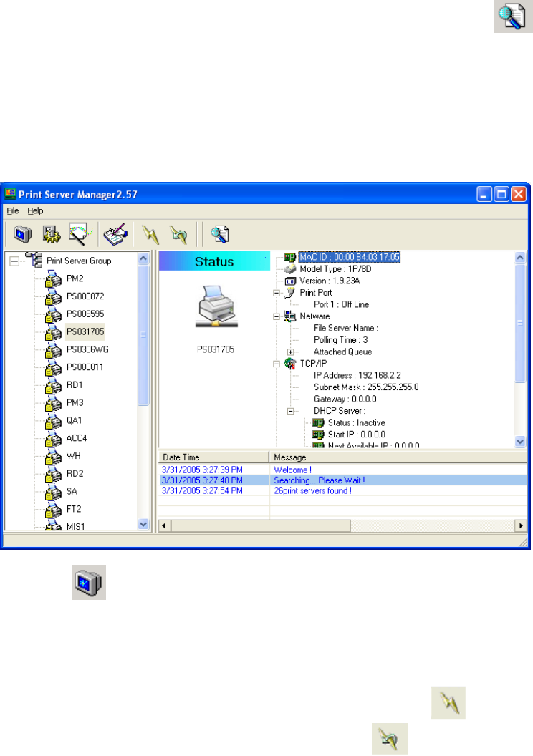Click the server list vertical scrollbar thumb
The image size is (533, 756).
click(143, 335)
